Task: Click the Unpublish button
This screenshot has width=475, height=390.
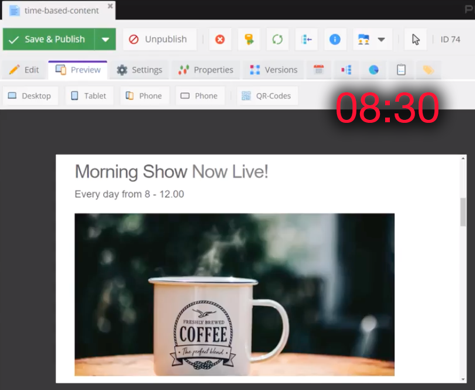Action: pyautogui.click(x=159, y=40)
